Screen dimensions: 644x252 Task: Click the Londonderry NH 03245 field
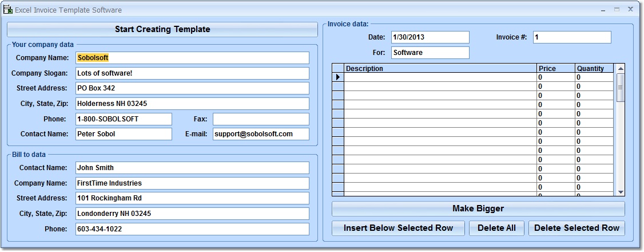tap(192, 214)
